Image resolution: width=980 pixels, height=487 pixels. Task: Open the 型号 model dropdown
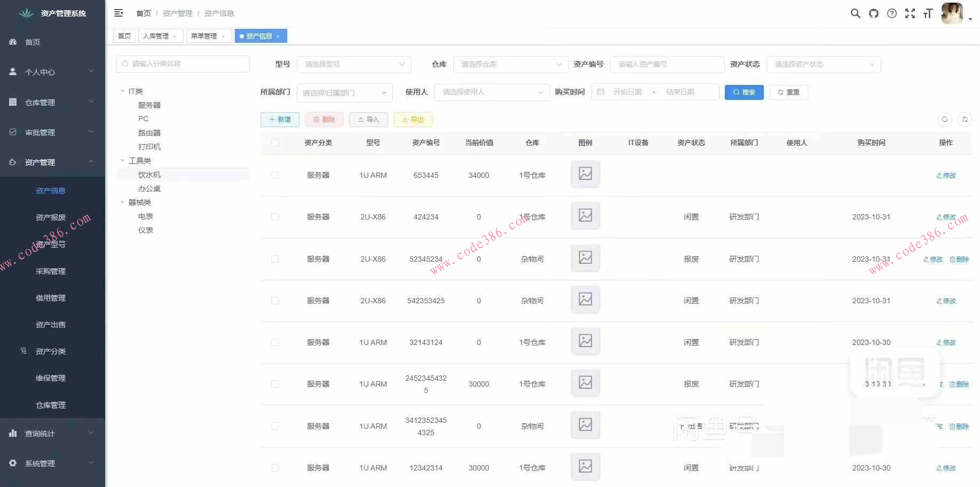point(354,64)
